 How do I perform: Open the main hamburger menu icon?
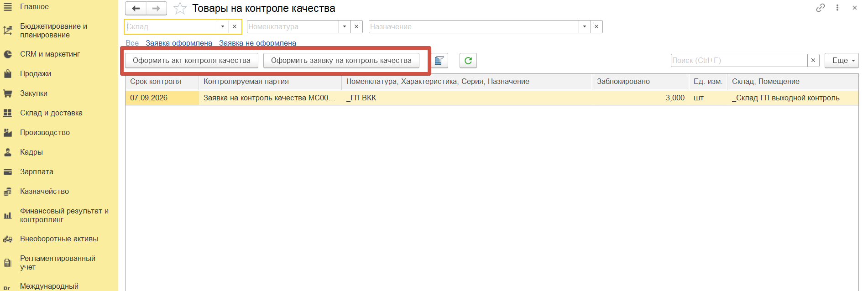click(8, 7)
